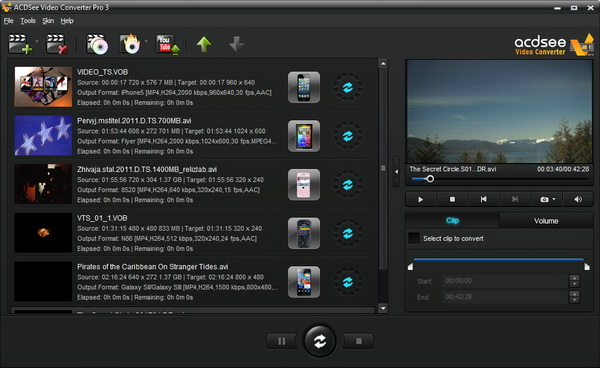600x368 pixels.
Task: Select the Zhivaja.stal video thumbnail
Action: (x=43, y=184)
